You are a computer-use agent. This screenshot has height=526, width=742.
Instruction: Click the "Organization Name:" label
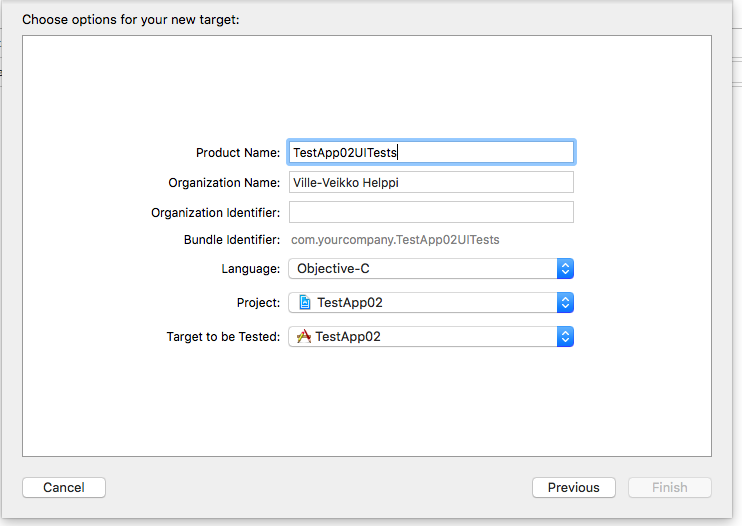[x=224, y=183]
